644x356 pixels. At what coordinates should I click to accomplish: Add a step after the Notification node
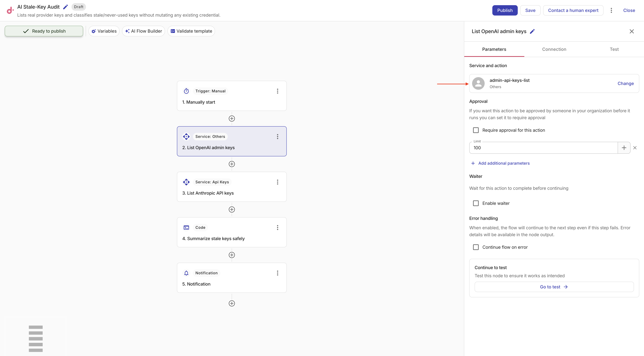232,303
